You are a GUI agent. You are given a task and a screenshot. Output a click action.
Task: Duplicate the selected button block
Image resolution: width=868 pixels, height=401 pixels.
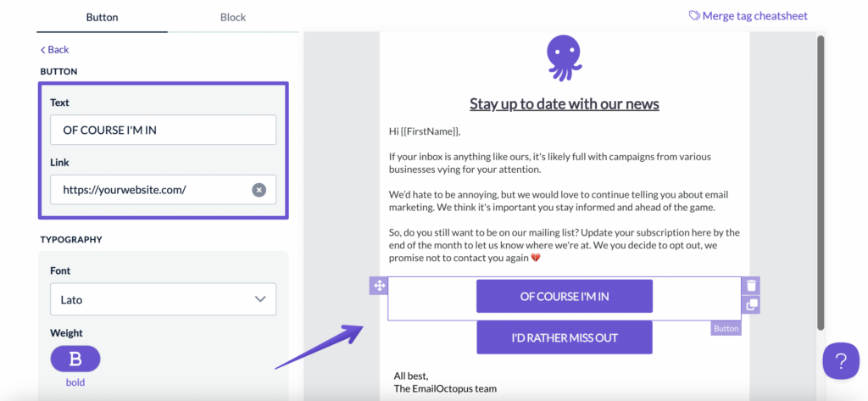pos(751,305)
